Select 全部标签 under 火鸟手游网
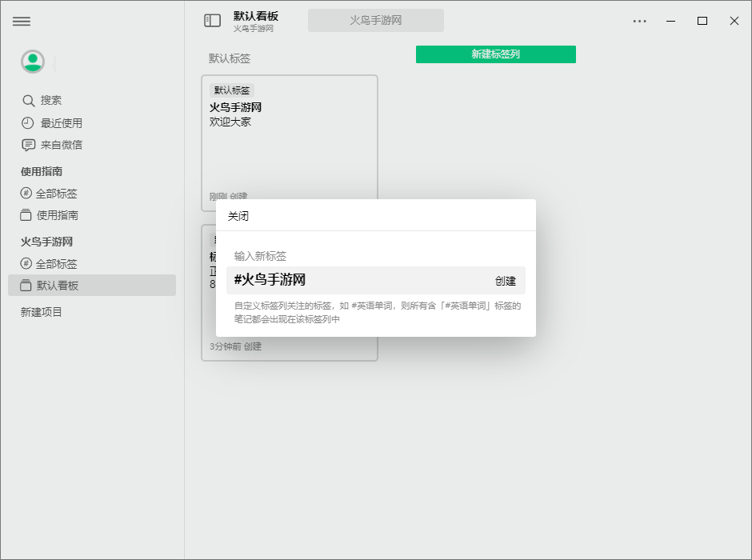The width and height of the screenshot is (752, 560). click(56, 264)
